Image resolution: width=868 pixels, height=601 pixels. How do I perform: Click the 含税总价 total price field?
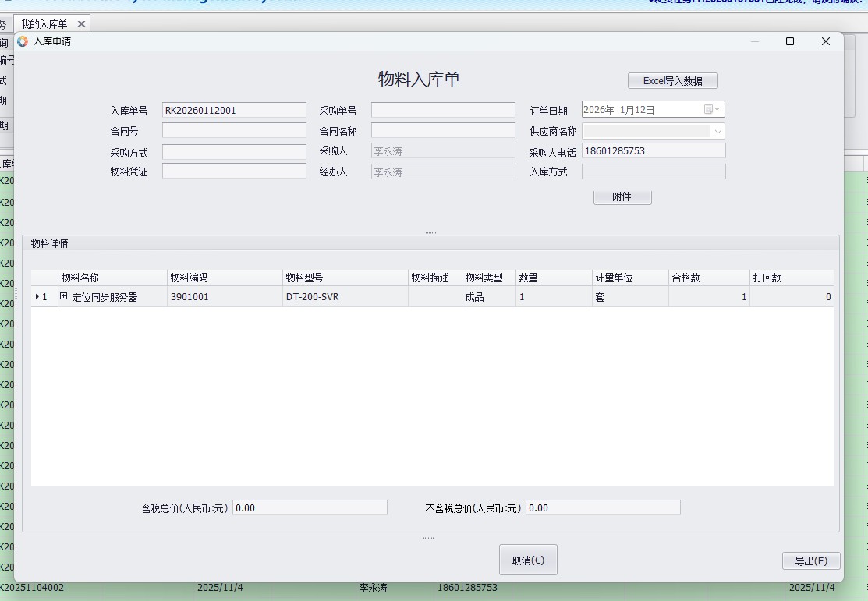tap(310, 507)
